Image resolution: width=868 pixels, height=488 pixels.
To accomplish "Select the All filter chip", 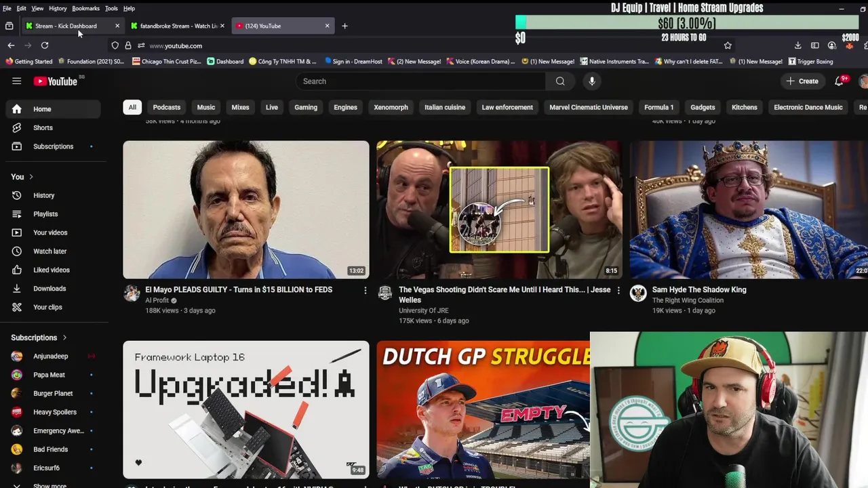I will [132, 107].
